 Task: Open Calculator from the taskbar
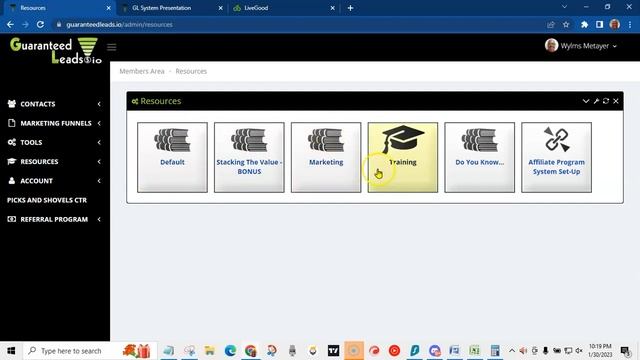[x=495, y=351]
